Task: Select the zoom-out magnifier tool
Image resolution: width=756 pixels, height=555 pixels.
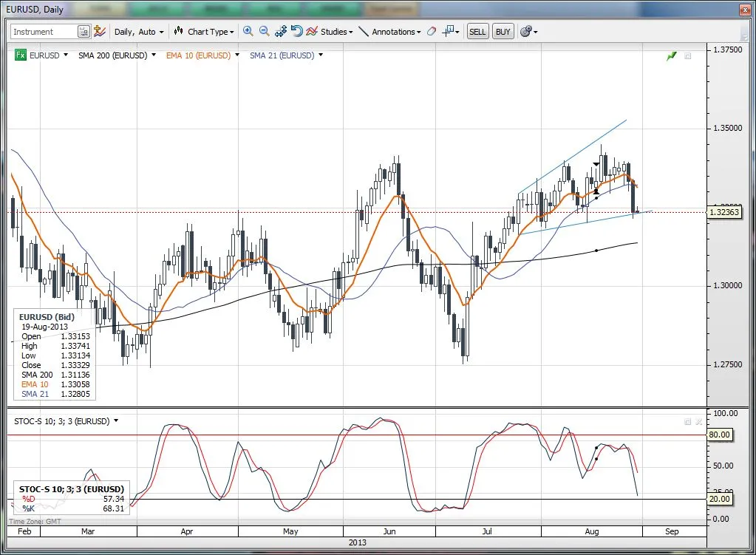Action: click(x=265, y=31)
